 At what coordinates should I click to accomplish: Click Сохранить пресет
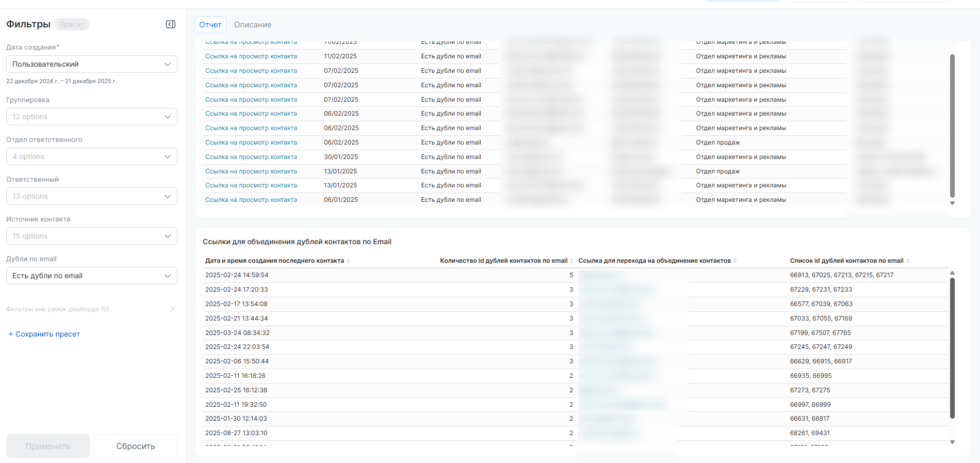coord(44,334)
